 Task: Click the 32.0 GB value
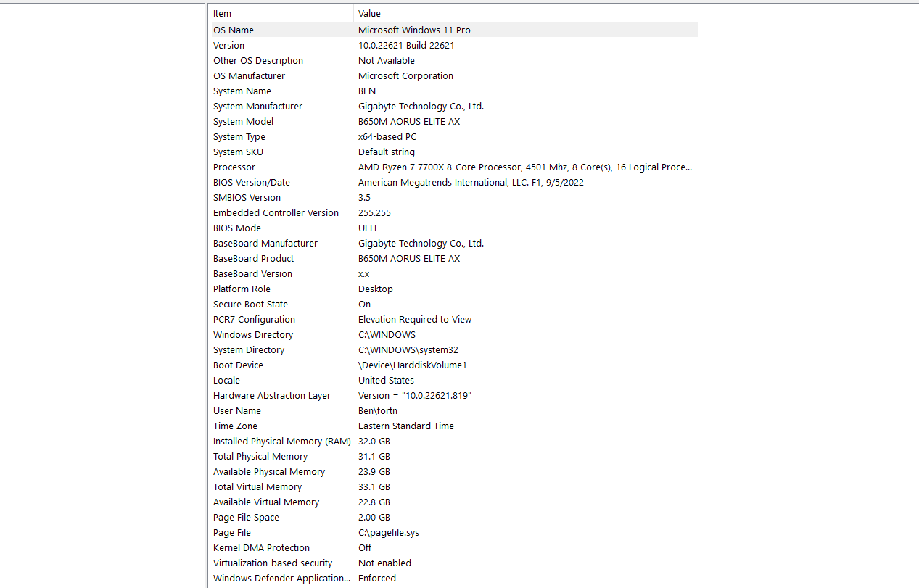[x=374, y=441]
